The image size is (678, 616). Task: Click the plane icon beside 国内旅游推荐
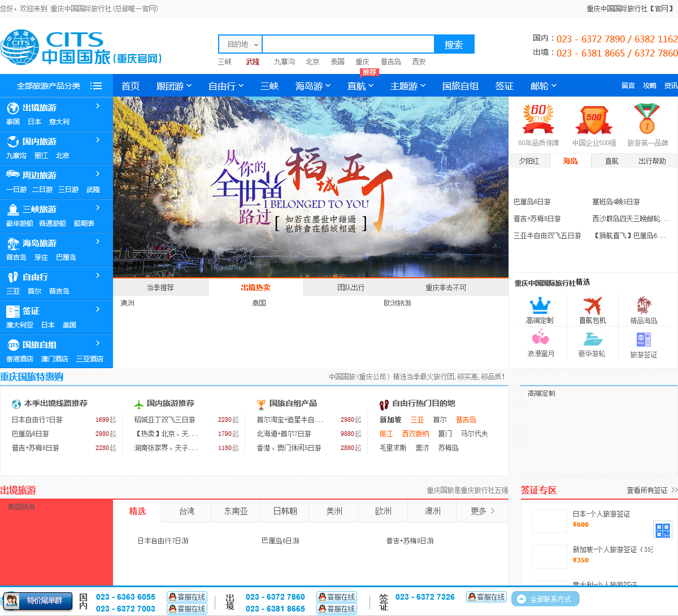pos(139,404)
